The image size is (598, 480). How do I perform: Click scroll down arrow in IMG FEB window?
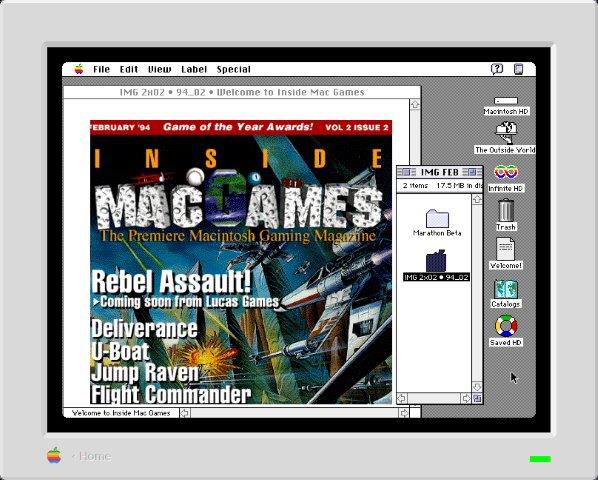point(477,387)
